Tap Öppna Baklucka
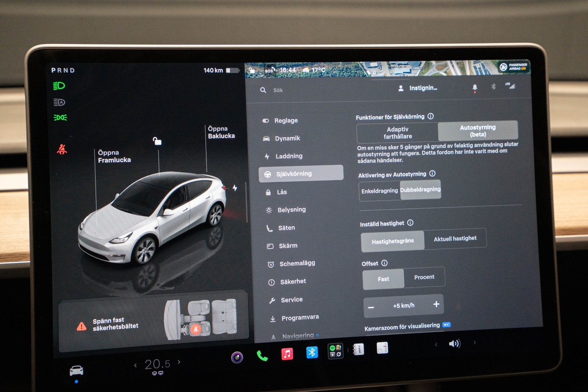Viewport: 588px width, 392px height. (221, 132)
